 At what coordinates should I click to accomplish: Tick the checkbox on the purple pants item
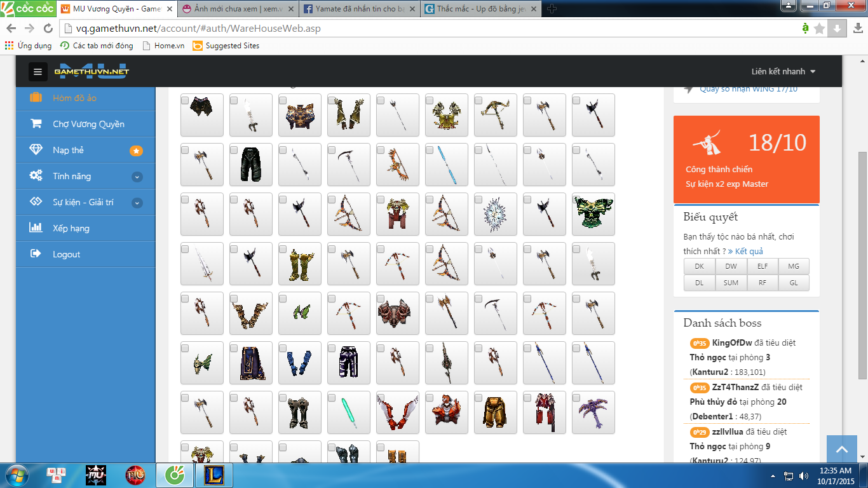tap(332, 348)
